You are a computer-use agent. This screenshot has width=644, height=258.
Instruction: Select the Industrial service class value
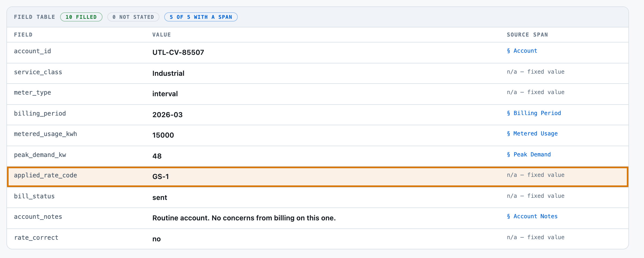[168, 73]
